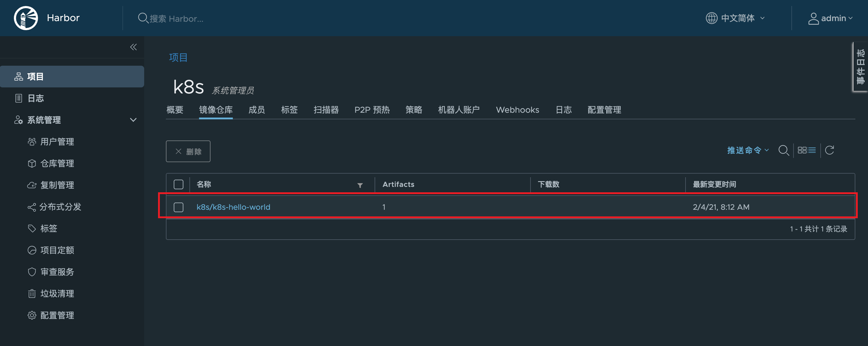Click the search magnifier icon in header
The height and width of the screenshot is (346, 868).
143,18
